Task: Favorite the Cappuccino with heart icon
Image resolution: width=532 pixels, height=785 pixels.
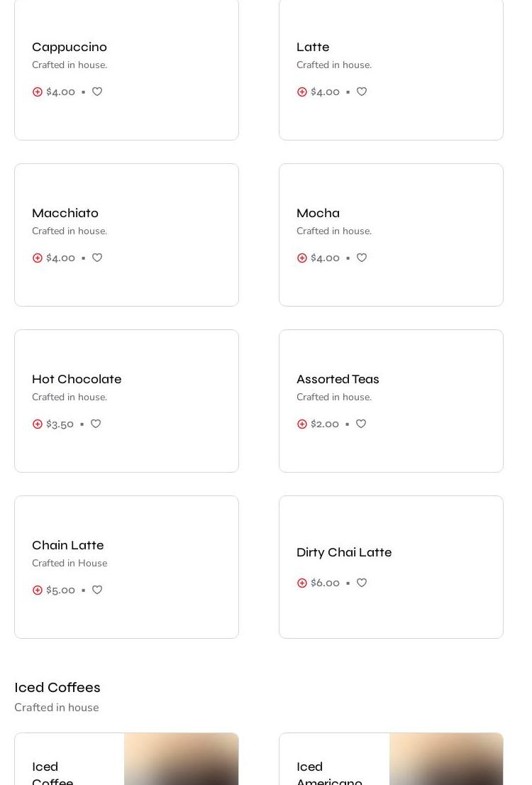Action: click(x=97, y=92)
